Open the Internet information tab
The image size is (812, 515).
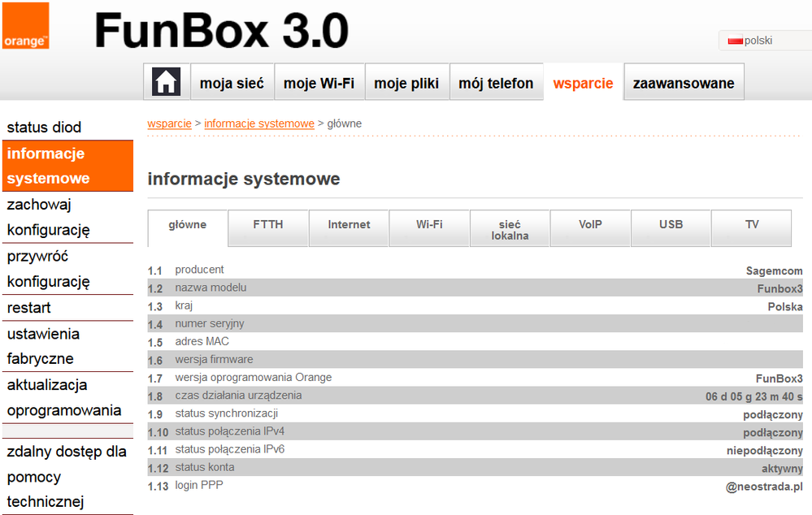pyautogui.click(x=348, y=227)
